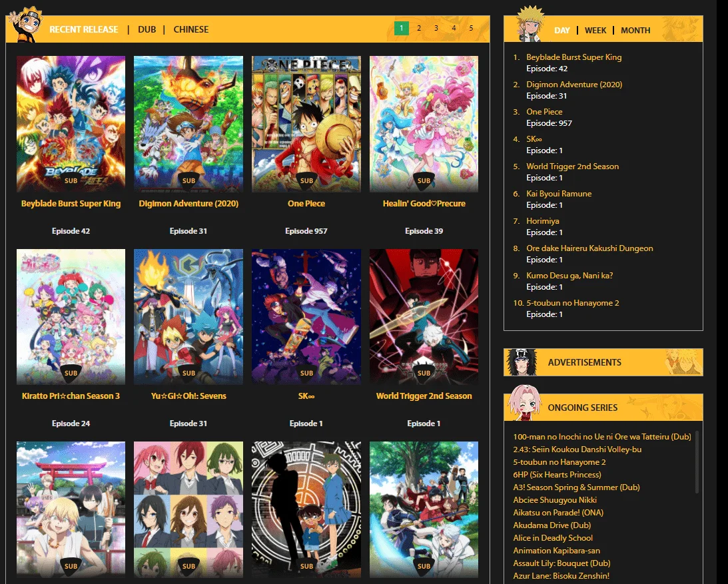
Task: Select the DAY ranking tab
Action: pos(561,30)
